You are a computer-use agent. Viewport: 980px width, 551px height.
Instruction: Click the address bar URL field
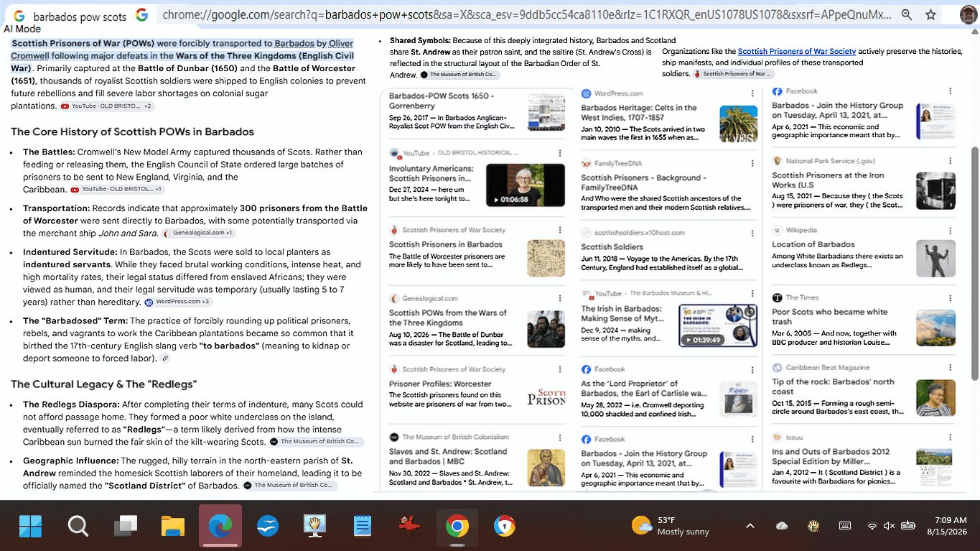pyautogui.click(x=527, y=14)
